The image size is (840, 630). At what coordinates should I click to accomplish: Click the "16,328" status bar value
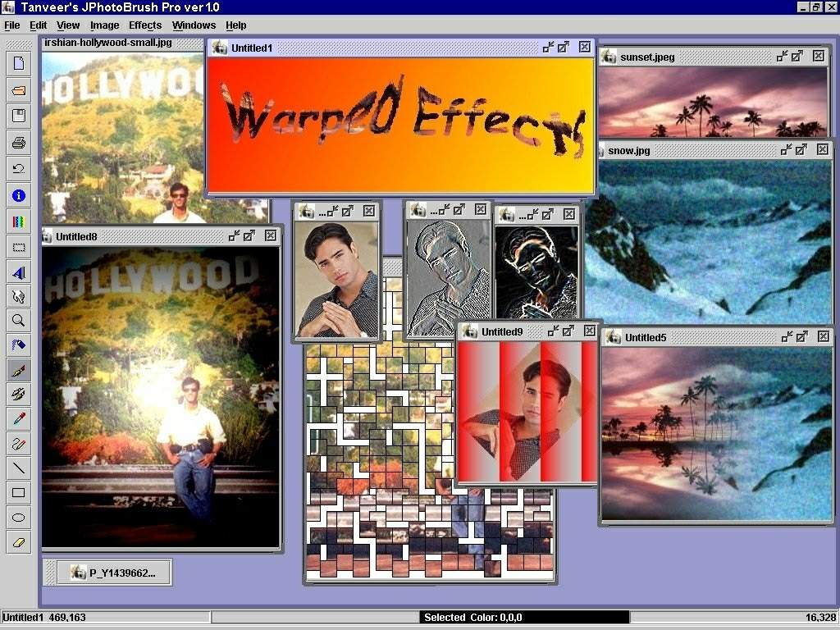pos(820,617)
